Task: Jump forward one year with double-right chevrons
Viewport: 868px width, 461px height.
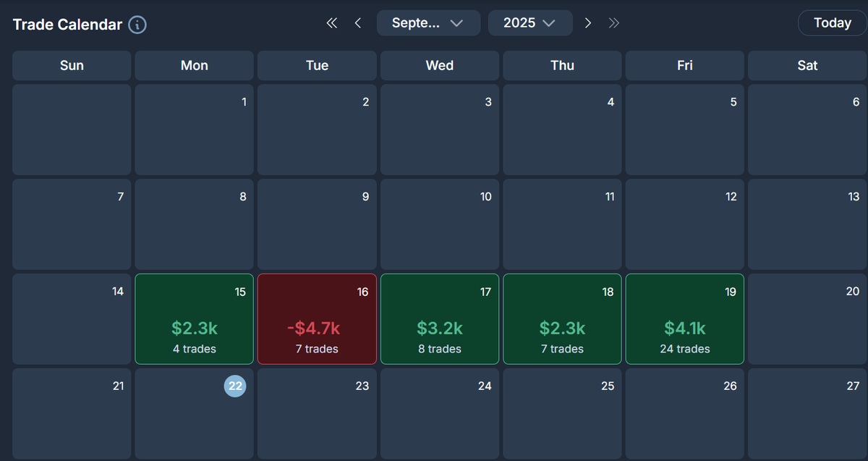Action: (x=614, y=23)
